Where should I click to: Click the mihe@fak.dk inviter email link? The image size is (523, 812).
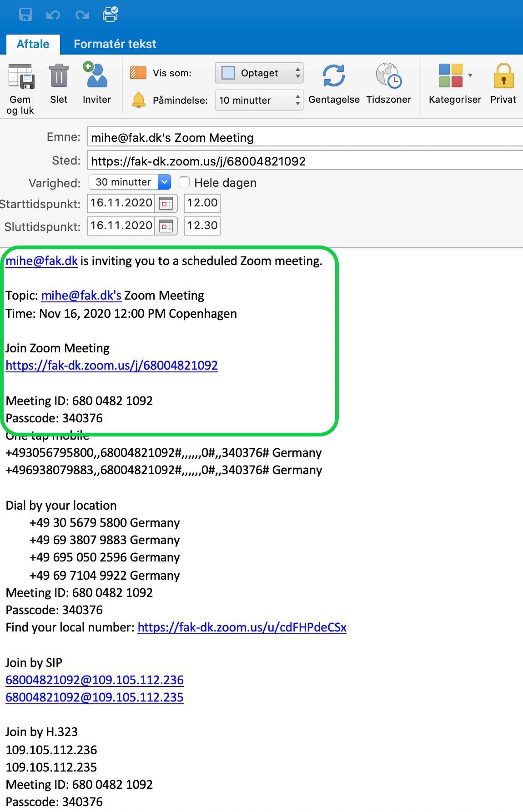[42, 261]
